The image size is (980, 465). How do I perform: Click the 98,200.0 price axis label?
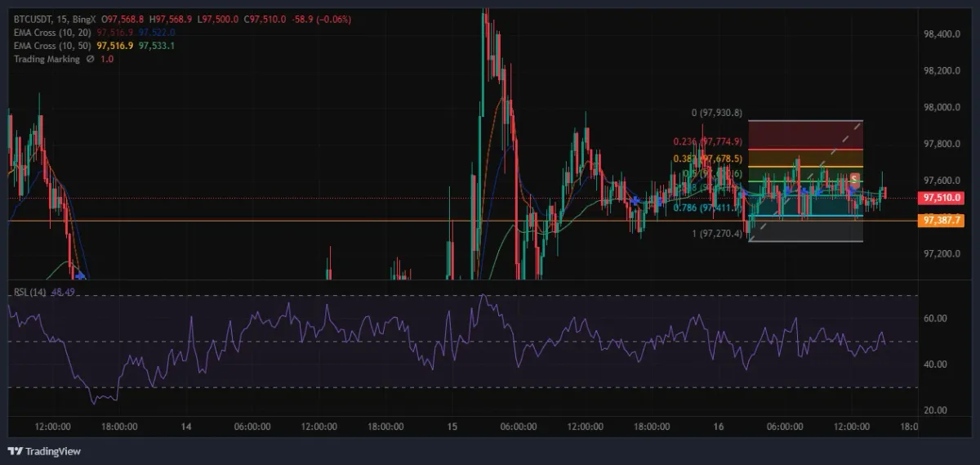[x=941, y=71]
